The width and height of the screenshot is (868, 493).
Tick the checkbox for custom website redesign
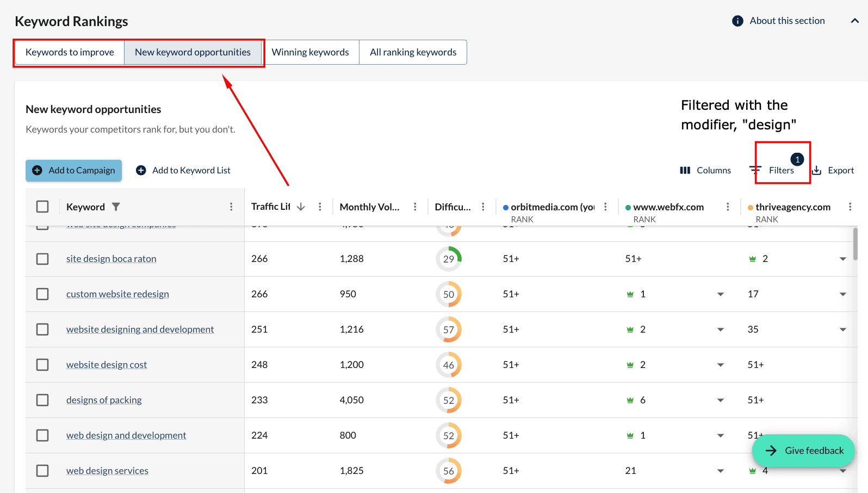(42, 294)
